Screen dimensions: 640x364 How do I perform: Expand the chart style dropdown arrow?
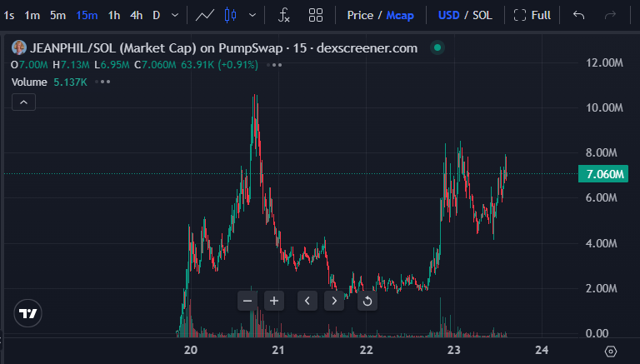(x=252, y=16)
